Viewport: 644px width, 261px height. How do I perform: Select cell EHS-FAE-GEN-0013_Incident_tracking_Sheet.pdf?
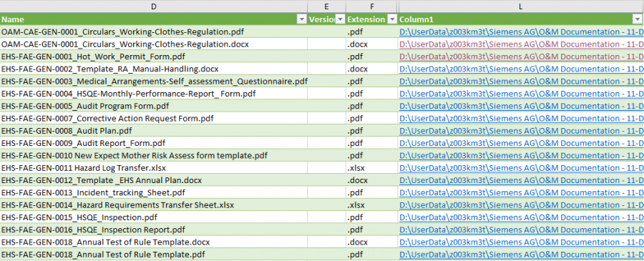[154, 192]
